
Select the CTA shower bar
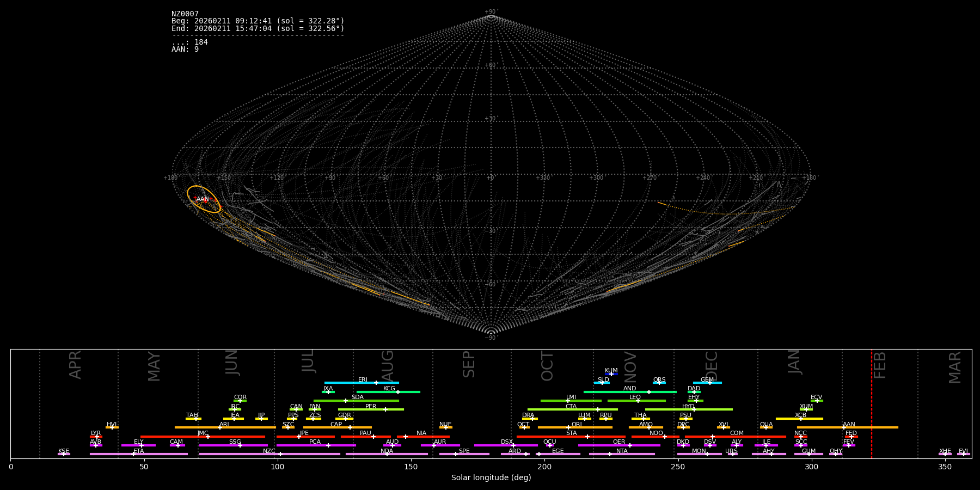point(573,409)
